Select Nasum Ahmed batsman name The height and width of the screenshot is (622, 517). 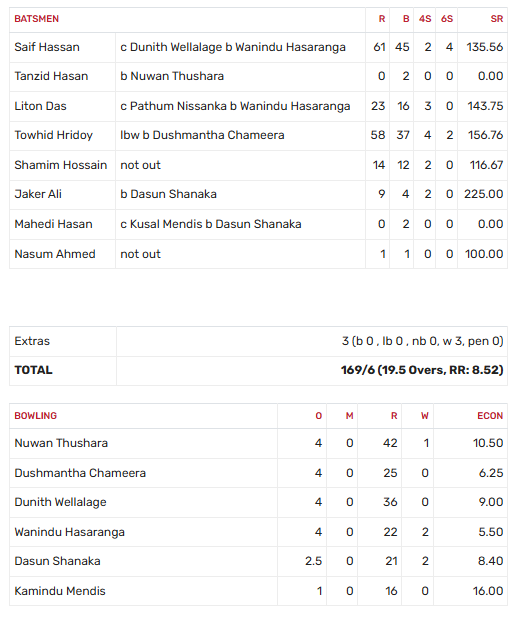click(x=55, y=254)
